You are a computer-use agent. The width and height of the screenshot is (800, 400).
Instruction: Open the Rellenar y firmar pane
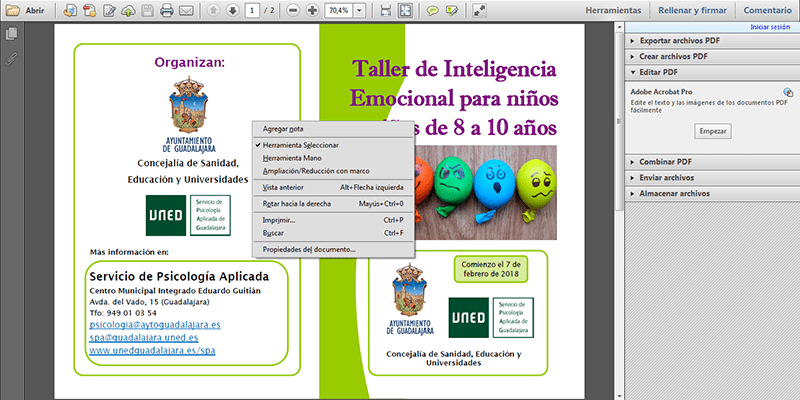pyautogui.click(x=692, y=10)
